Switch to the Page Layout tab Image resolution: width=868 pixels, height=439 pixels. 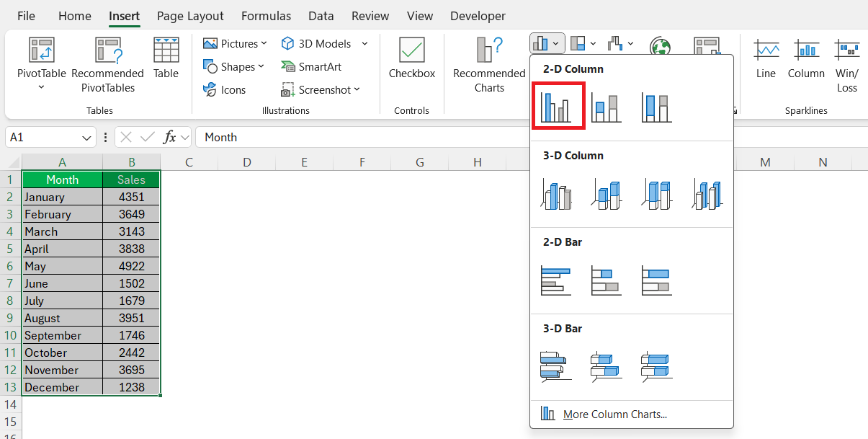click(190, 16)
